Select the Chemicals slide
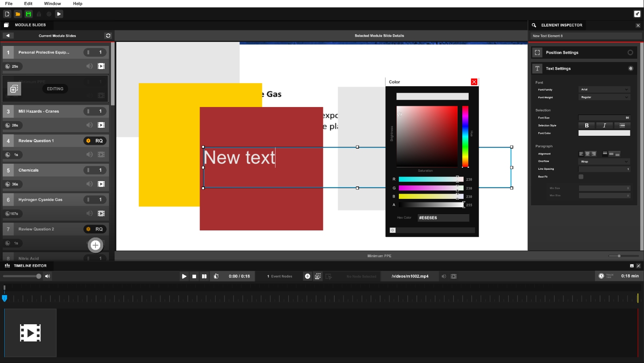The height and width of the screenshot is (363, 644). click(48, 170)
